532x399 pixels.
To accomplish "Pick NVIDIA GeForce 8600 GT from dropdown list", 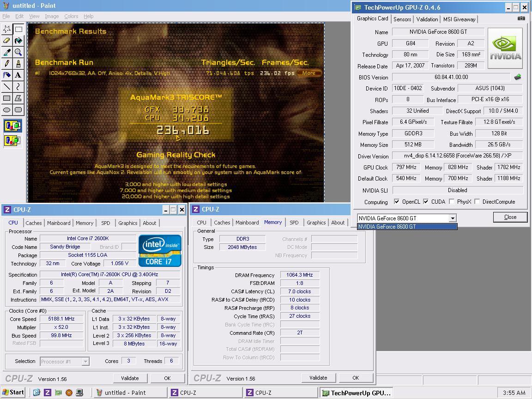I will pos(407,227).
